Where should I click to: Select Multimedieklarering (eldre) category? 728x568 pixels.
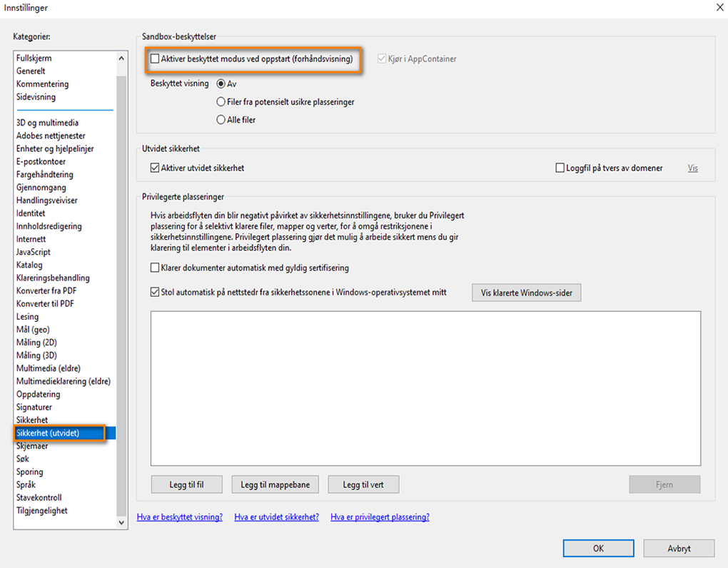(65, 382)
